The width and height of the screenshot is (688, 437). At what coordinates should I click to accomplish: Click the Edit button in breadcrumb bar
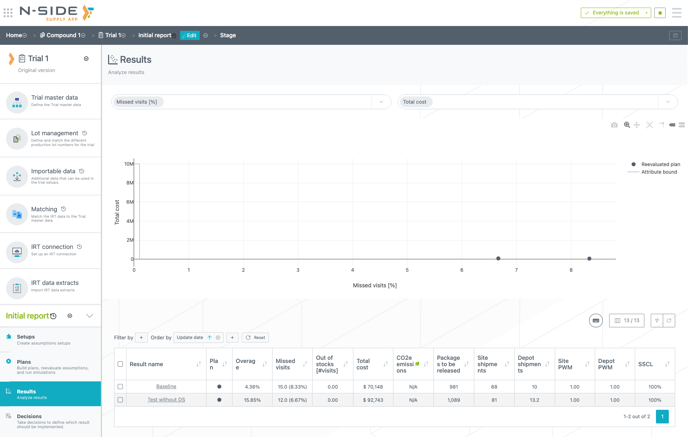189,35
